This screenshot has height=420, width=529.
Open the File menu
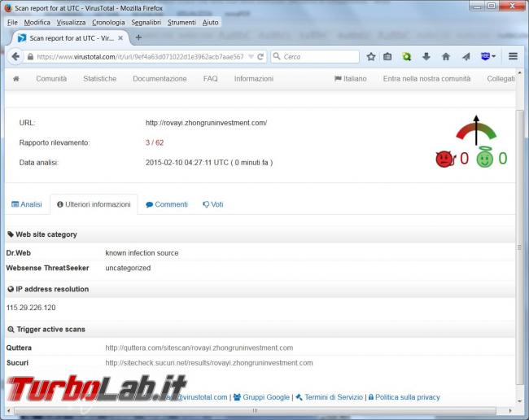click(12, 22)
